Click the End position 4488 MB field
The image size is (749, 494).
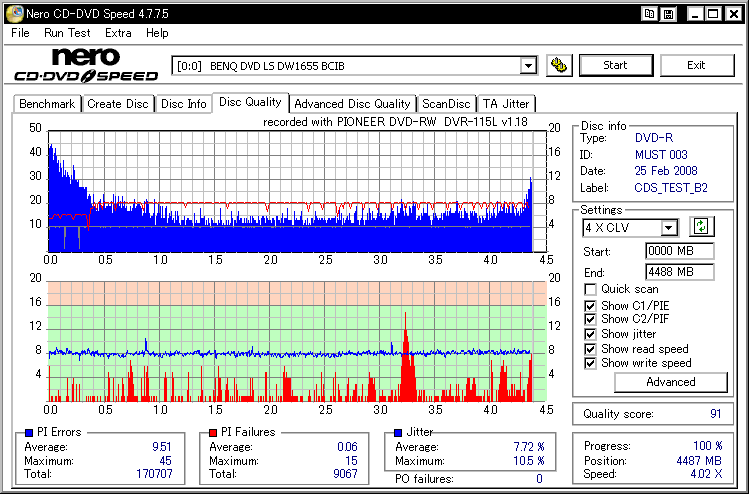(x=679, y=272)
